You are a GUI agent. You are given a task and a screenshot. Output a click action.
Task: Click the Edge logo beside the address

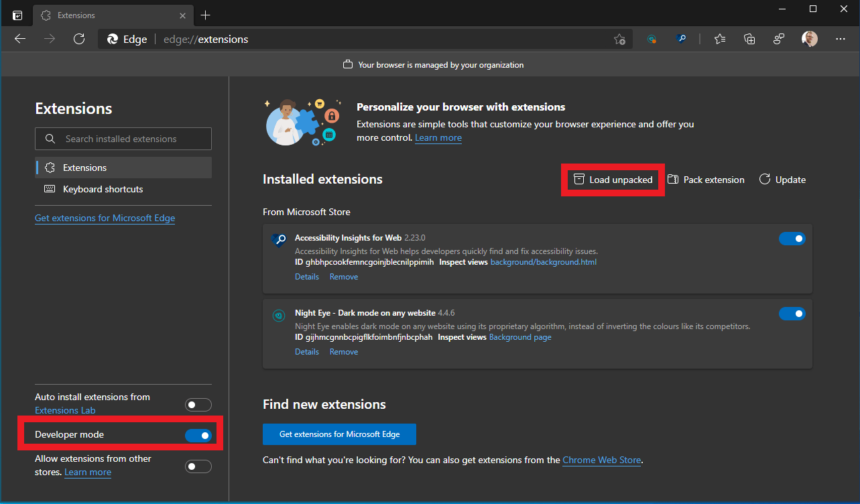tap(113, 39)
